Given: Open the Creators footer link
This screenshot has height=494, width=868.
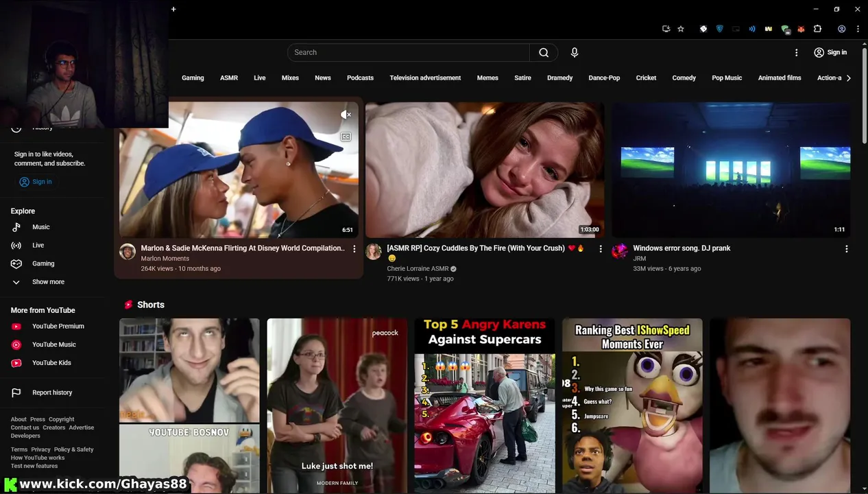Looking at the screenshot, I should click(54, 427).
